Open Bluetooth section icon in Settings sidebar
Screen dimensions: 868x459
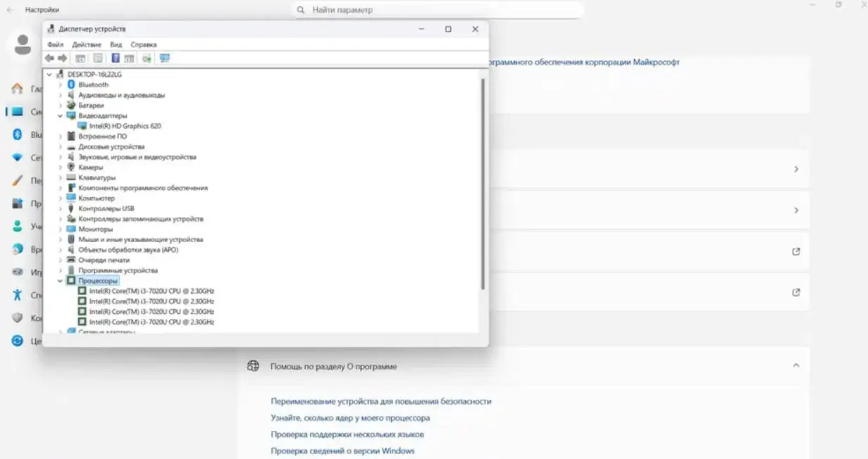[17, 134]
